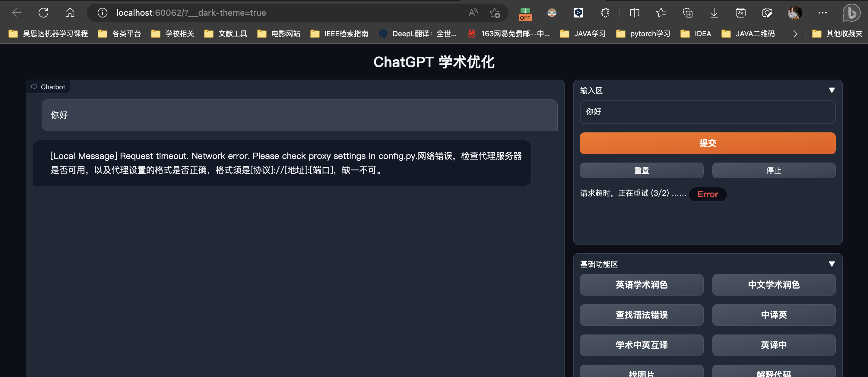The height and width of the screenshot is (377, 868).
Task: Collapse the 基础功能区 panel
Action: [x=832, y=264]
